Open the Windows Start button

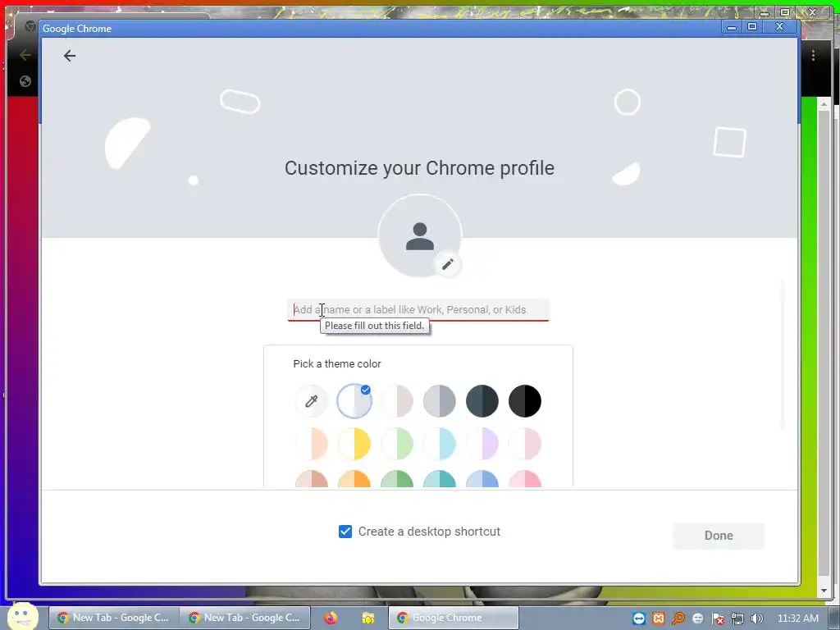click(23, 616)
